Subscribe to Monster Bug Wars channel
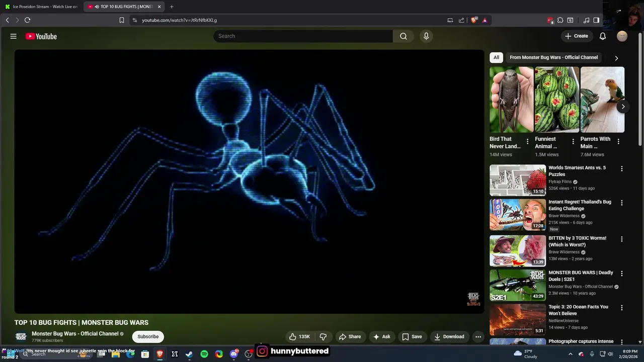Screen dimensions: 644x362 pos(148,337)
